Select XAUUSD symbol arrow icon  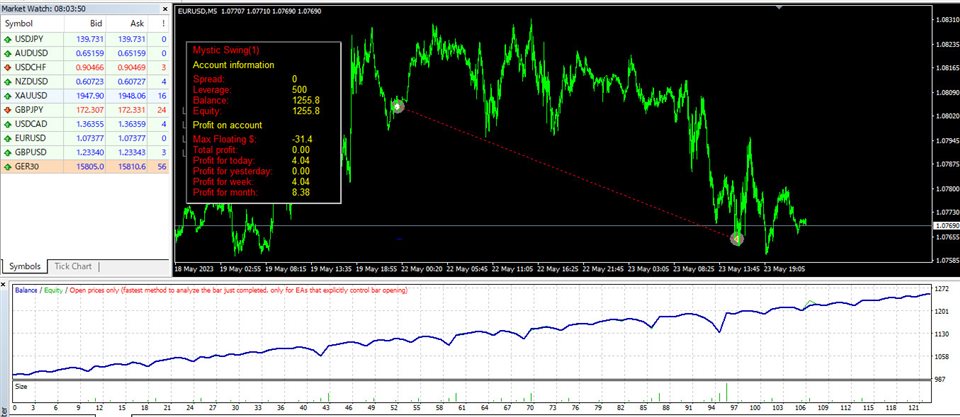7,96
